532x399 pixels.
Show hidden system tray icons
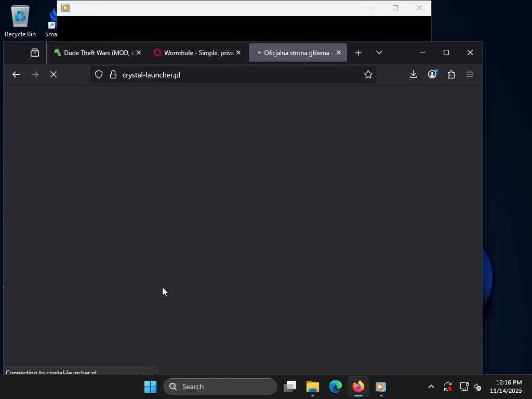coord(431,387)
